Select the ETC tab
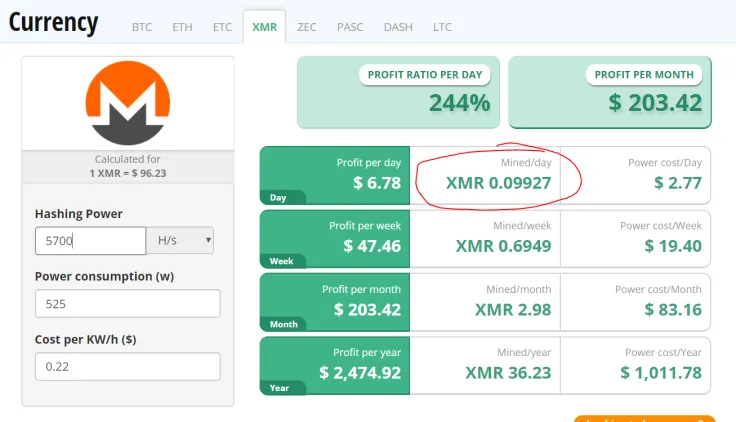 (222, 27)
